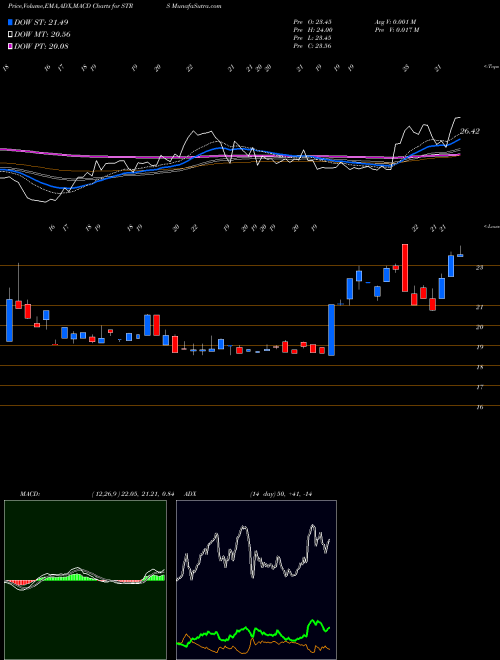Select the 'DOW MT: 20.56' legend text

click(x=43, y=35)
